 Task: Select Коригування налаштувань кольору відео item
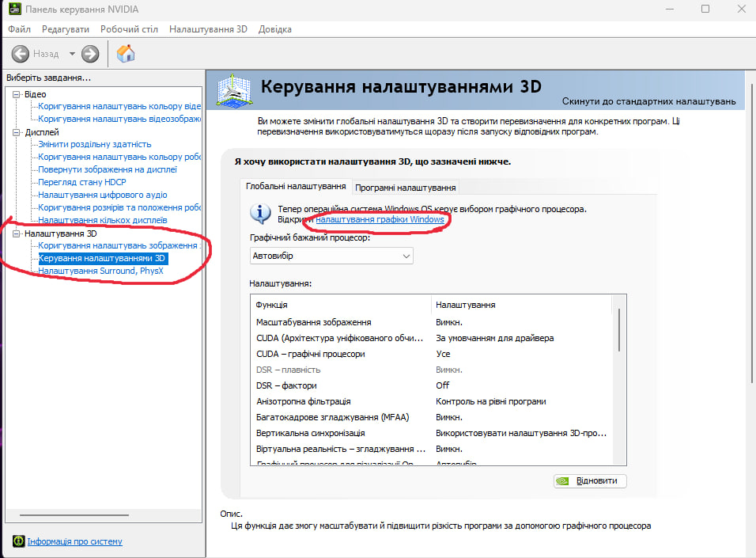tap(119, 106)
